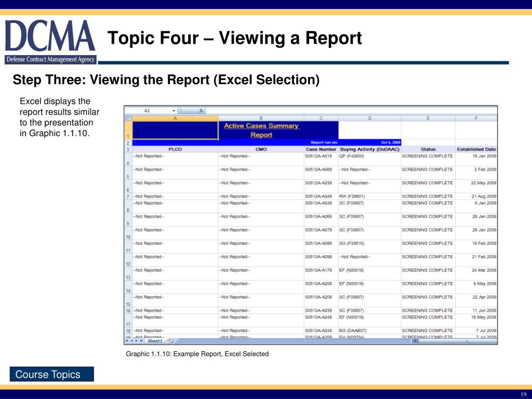Screen dimensions: 532x399
Task: Select column C header
Action: pyautogui.click(x=321, y=118)
